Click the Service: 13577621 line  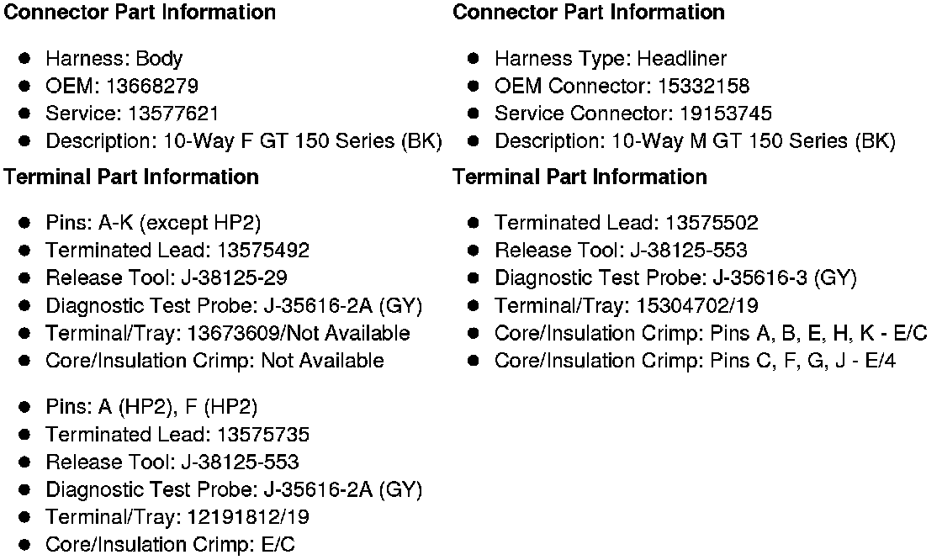(132, 114)
